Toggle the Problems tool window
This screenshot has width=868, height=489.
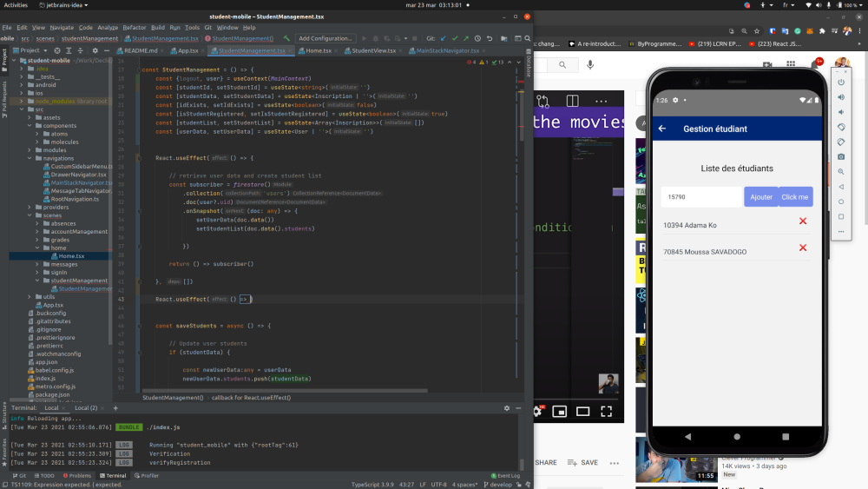[76, 476]
